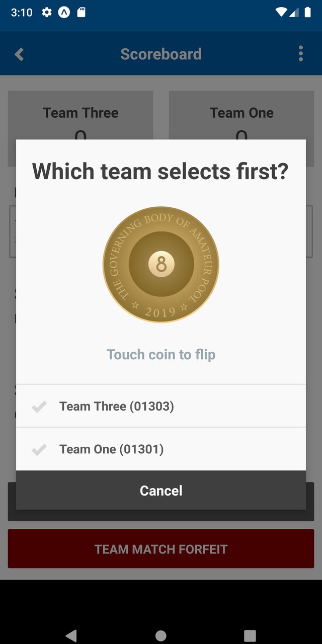Tap the back arrow in header
The height and width of the screenshot is (644, 322).
point(19,54)
